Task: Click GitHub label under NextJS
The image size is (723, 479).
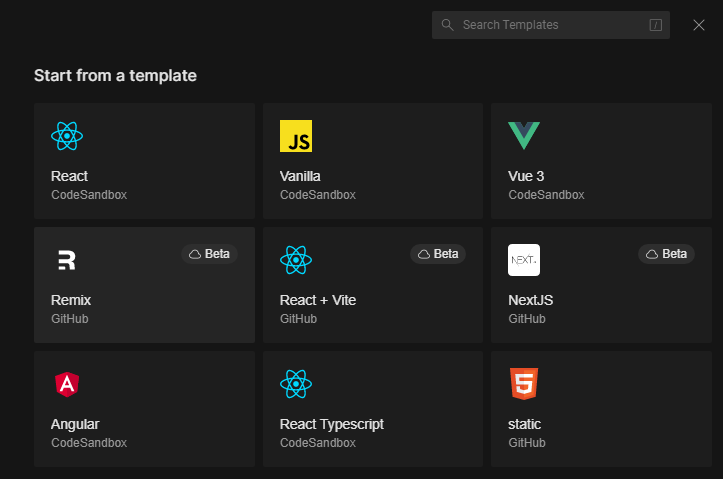Action: (527, 319)
